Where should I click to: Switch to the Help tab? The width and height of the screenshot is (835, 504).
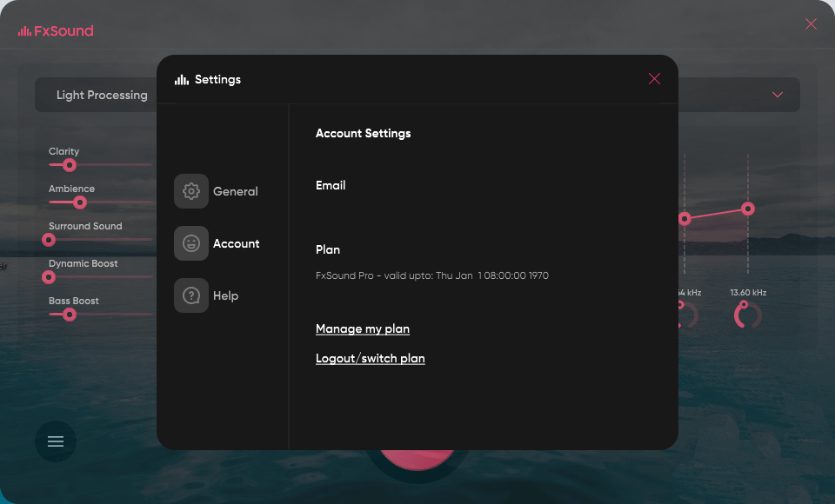tap(207, 295)
